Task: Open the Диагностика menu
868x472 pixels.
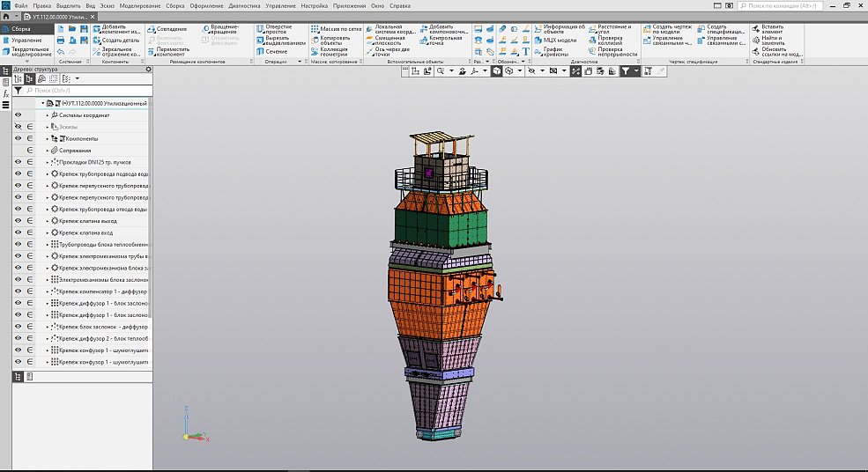Action: click(244, 5)
